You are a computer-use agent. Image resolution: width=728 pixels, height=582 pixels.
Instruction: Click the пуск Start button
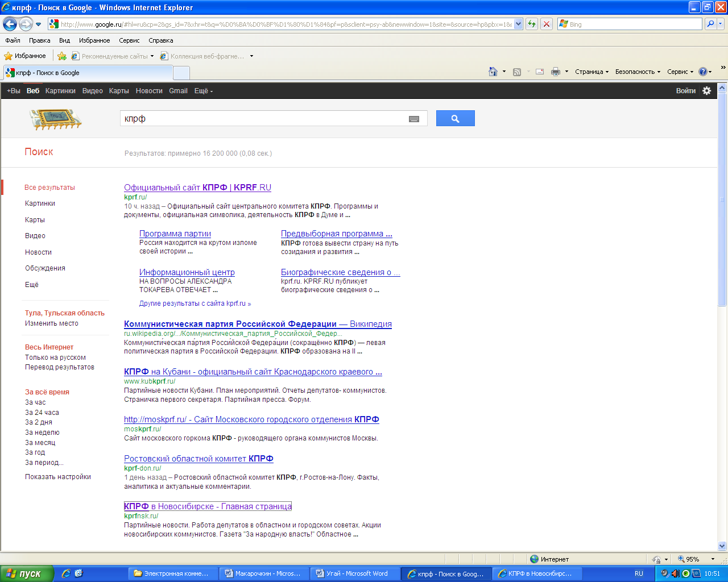[x=27, y=573]
